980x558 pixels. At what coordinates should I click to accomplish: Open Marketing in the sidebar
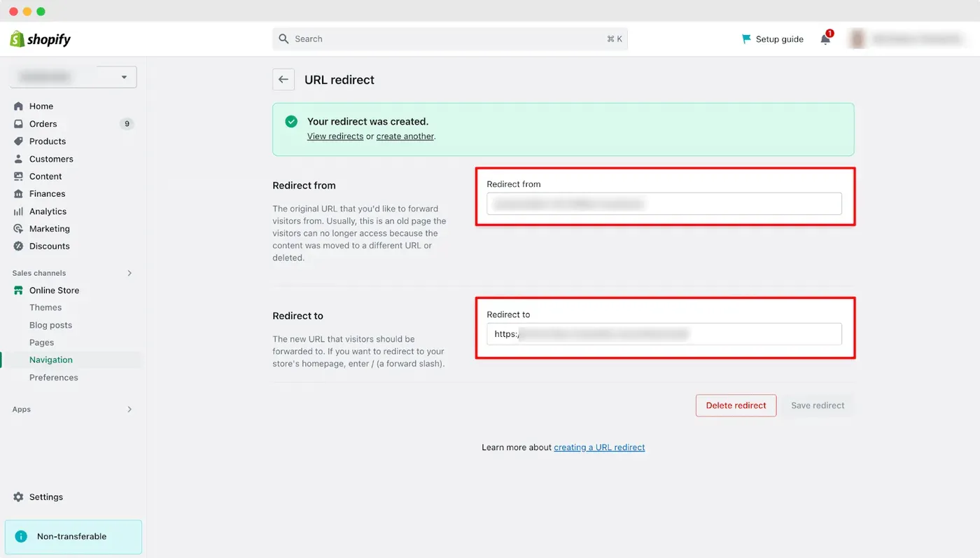coord(50,229)
